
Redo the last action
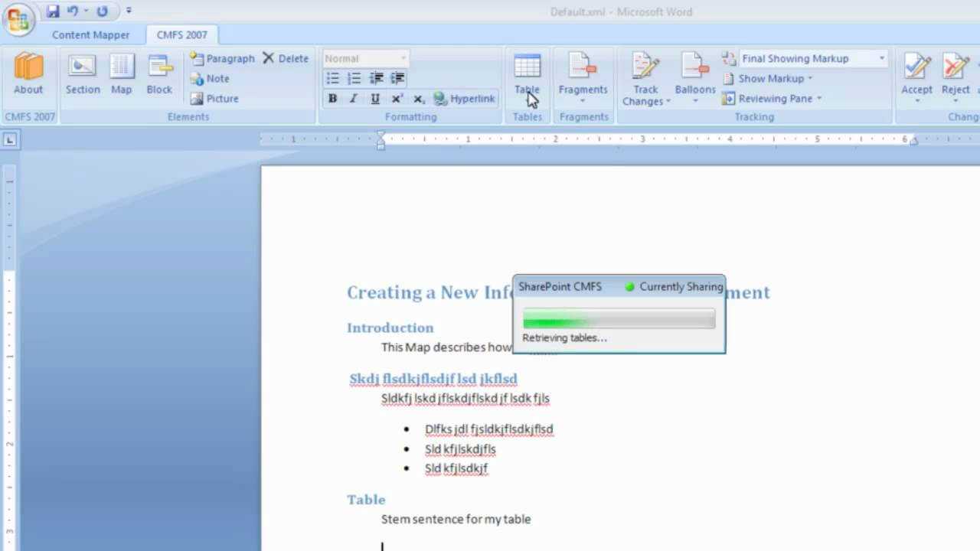coord(102,11)
